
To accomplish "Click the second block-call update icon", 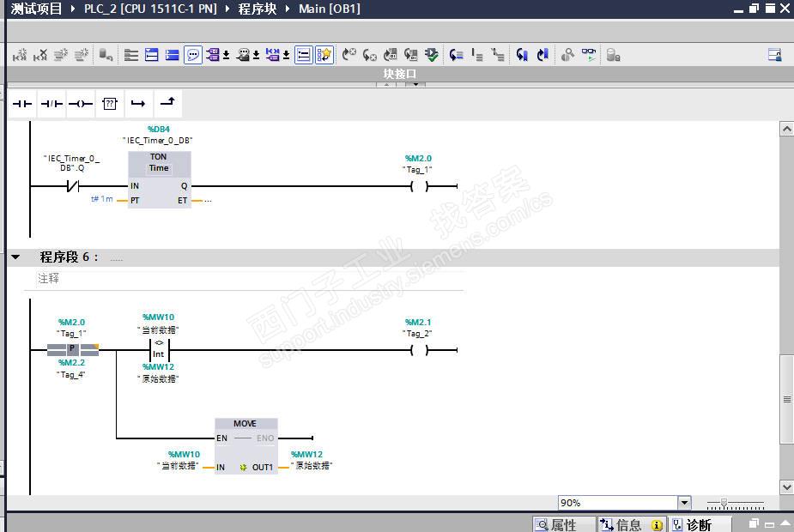I will [410, 55].
